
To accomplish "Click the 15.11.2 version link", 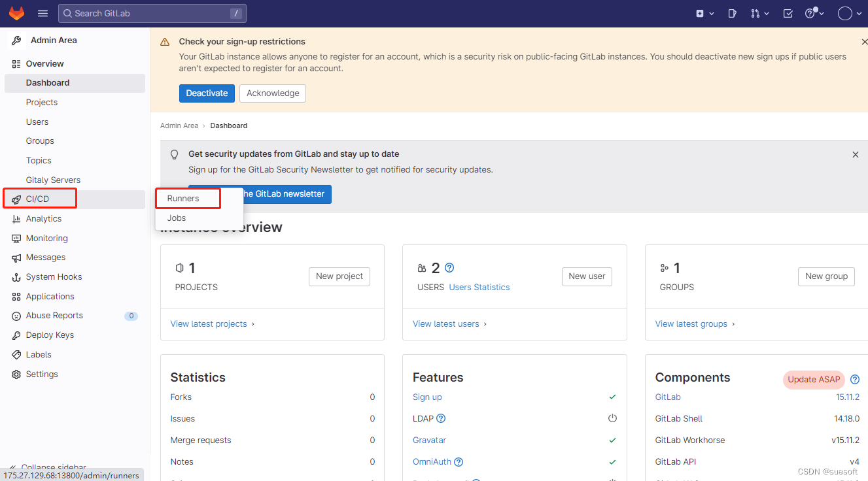I will tap(848, 397).
